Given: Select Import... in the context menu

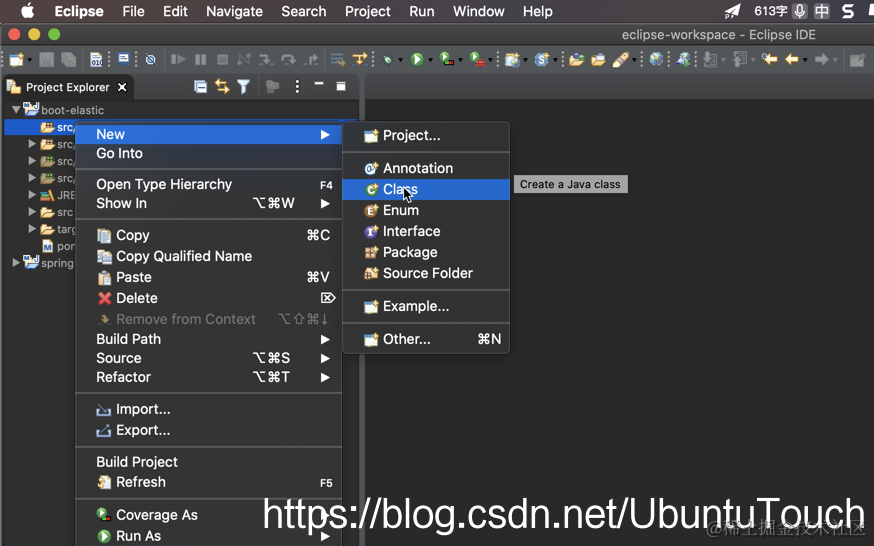Looking at the screenshot, I should point(208,409).
